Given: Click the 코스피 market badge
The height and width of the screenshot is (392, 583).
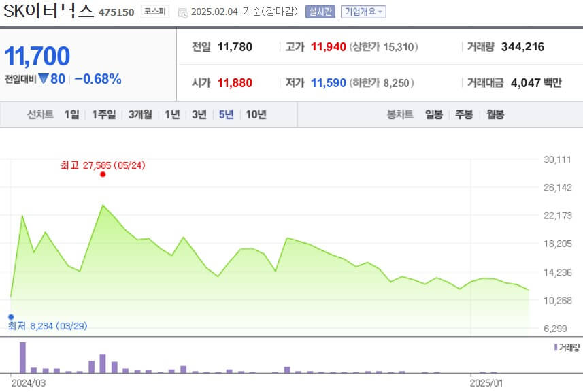Looking at the screenshot, I should coord(154,12).
